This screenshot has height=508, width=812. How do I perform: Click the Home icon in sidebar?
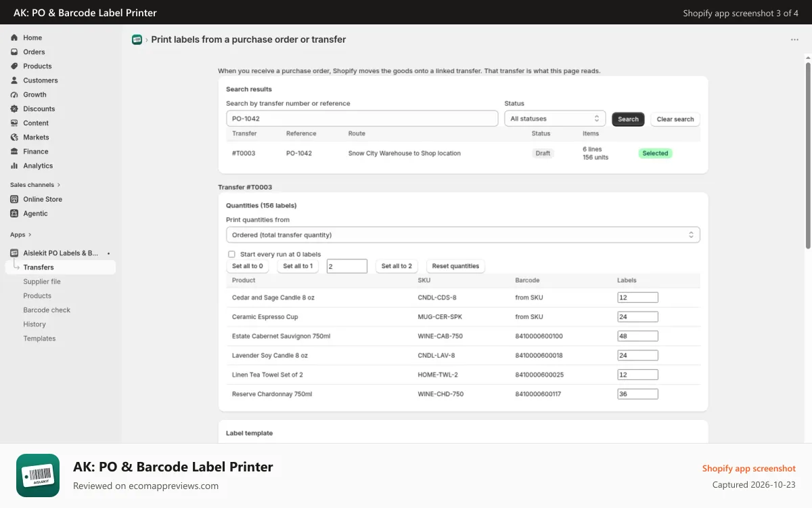click(x=14, y=38)
